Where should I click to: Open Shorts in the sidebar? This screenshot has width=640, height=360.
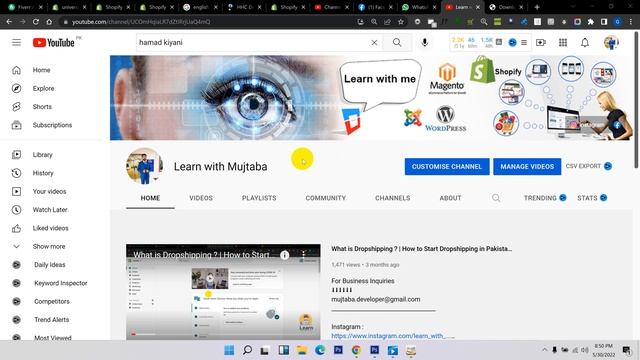(x=42, y=107)
